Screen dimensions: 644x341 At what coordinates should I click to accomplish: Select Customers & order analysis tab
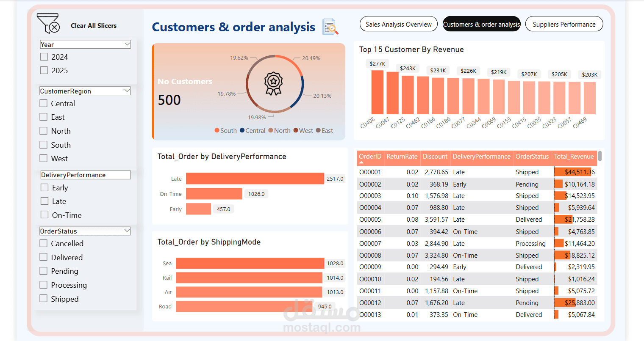(x=481, y=24)
